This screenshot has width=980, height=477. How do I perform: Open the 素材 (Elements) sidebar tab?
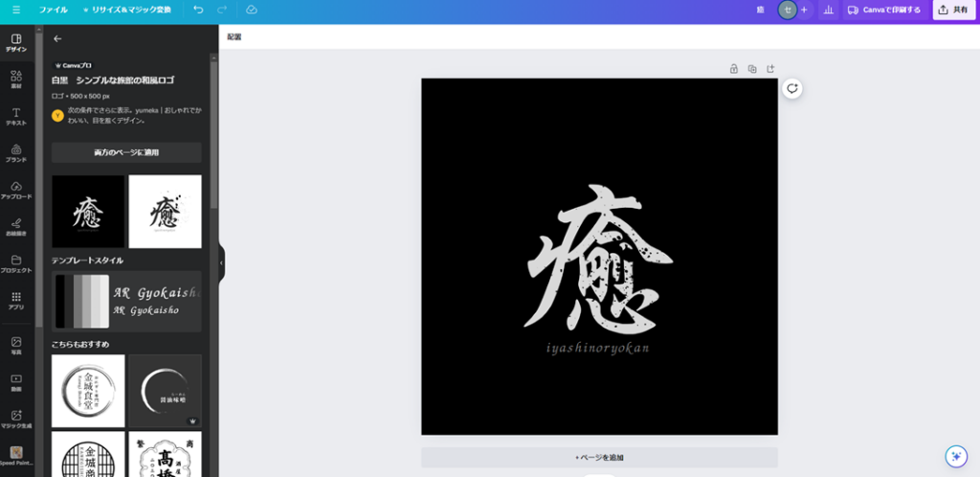click(15, 78)
